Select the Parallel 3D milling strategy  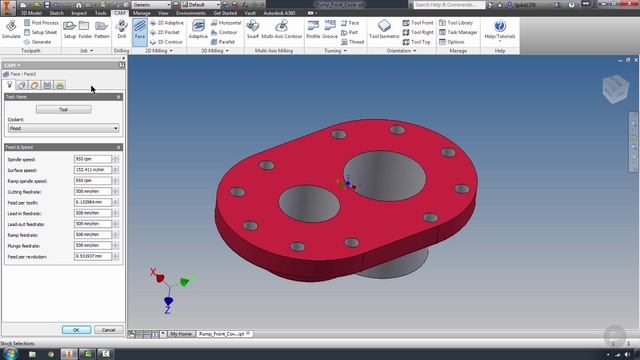click(223, 42)
